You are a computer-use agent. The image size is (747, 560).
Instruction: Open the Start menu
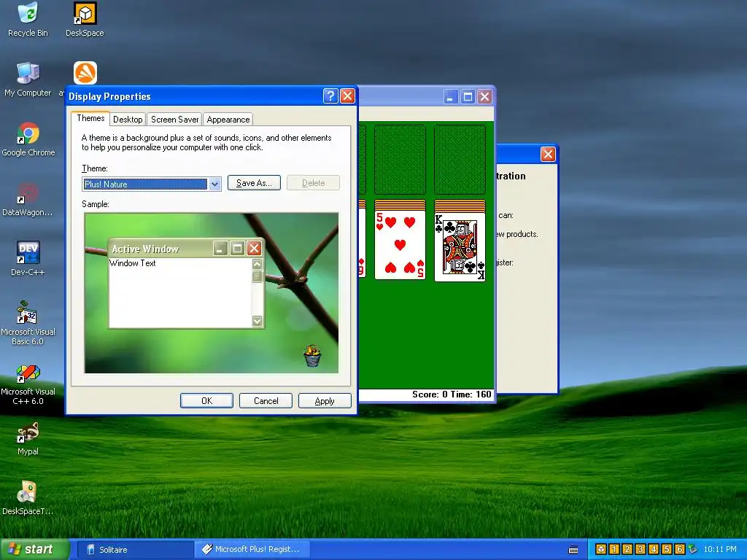pyautogui.click(x=34, y=550)
